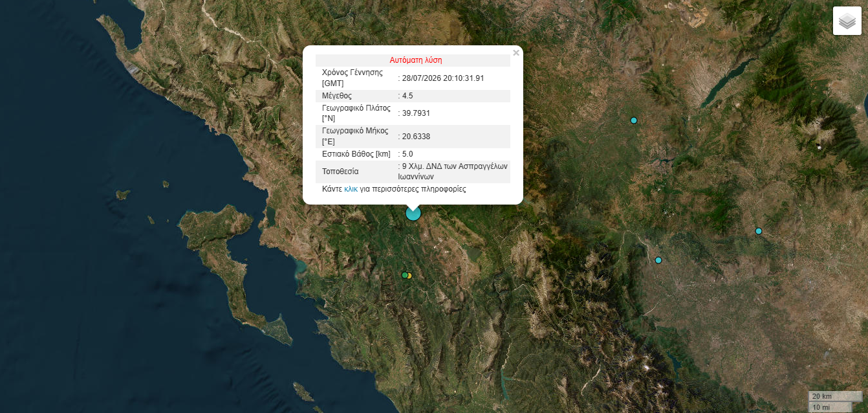Click the 'Αυτόματη λύση' header text
868x413 pixels.
coord(416,60)
